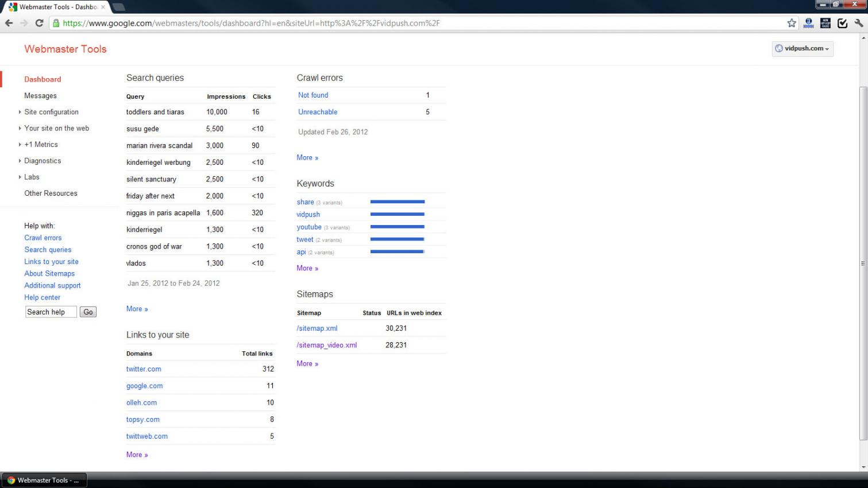Click the browser address bar URL

[x=251, y=23]
